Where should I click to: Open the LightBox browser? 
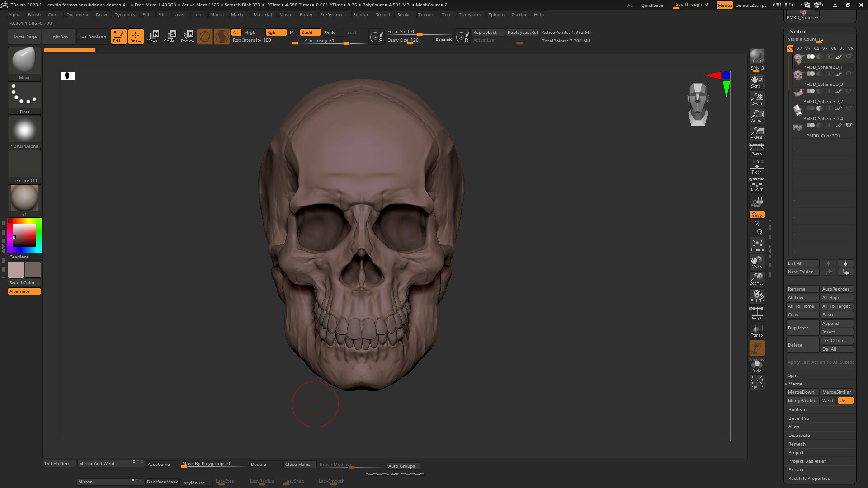point(58,37)
